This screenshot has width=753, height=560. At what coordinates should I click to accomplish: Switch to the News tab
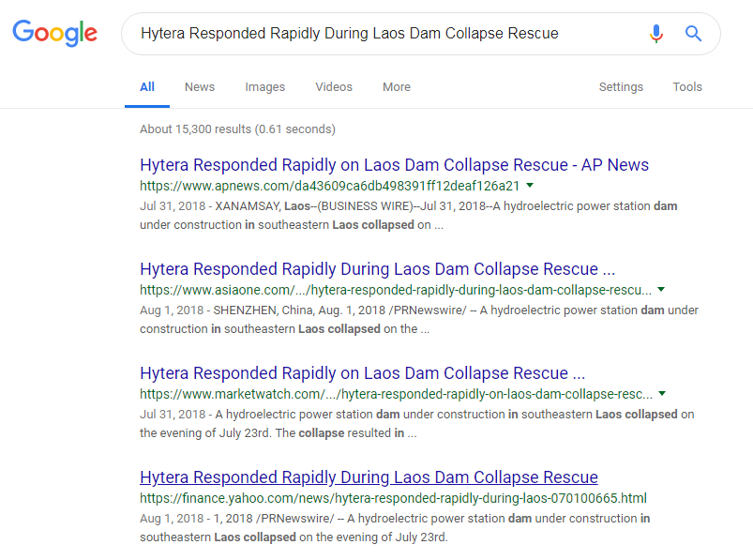coord(200,87)
